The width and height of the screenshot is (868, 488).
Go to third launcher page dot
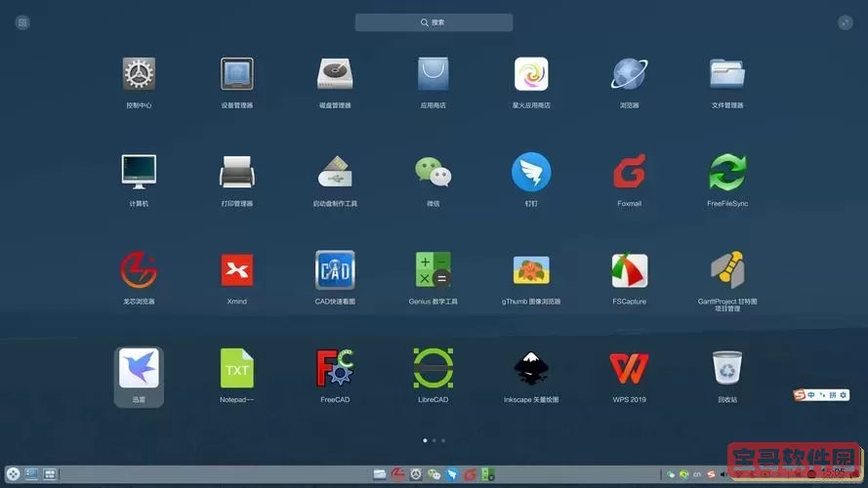tap(443, 440)
